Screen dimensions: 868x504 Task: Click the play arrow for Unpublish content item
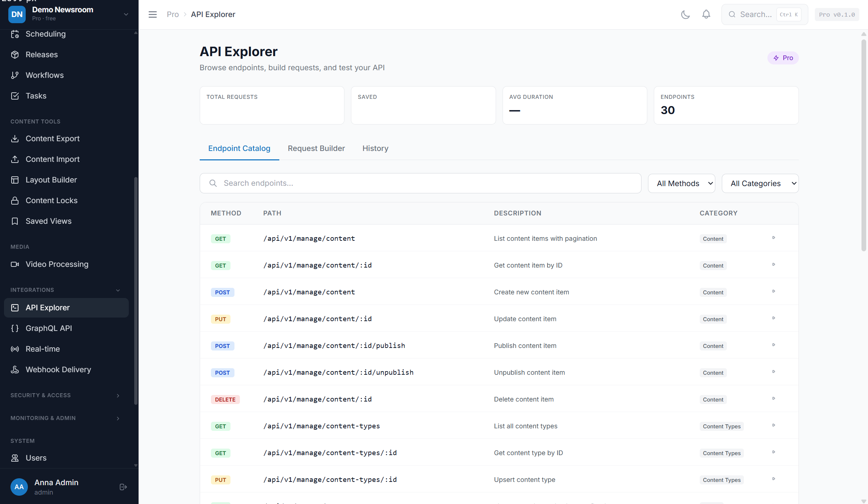click(x=774, y=372)
